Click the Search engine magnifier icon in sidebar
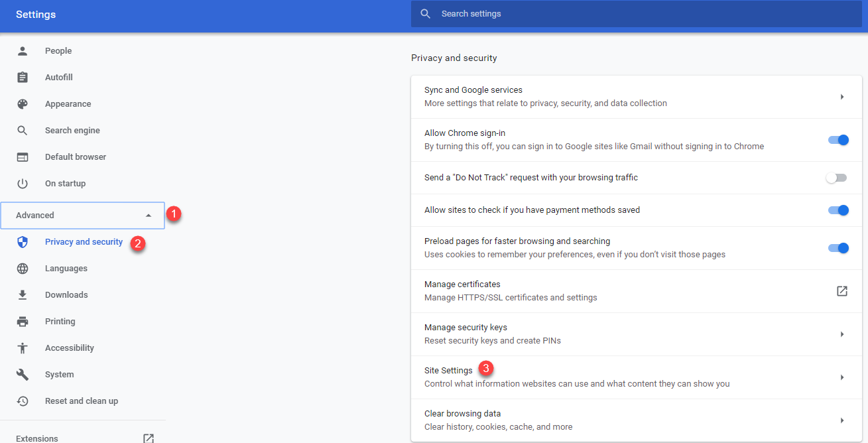This screenshot has height=443, width=868. [x=23, y=131]
